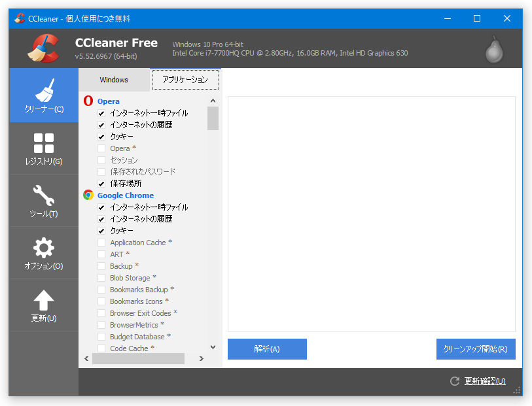The image size is (532, 406).
Task: Enable Budget Database checkbox
Action: tap(101, 337)
